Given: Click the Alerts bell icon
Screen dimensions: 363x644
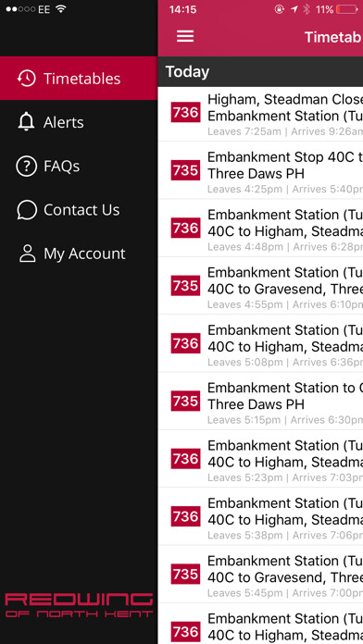Looking at the screenshot, I should click(x=26, y=122).
